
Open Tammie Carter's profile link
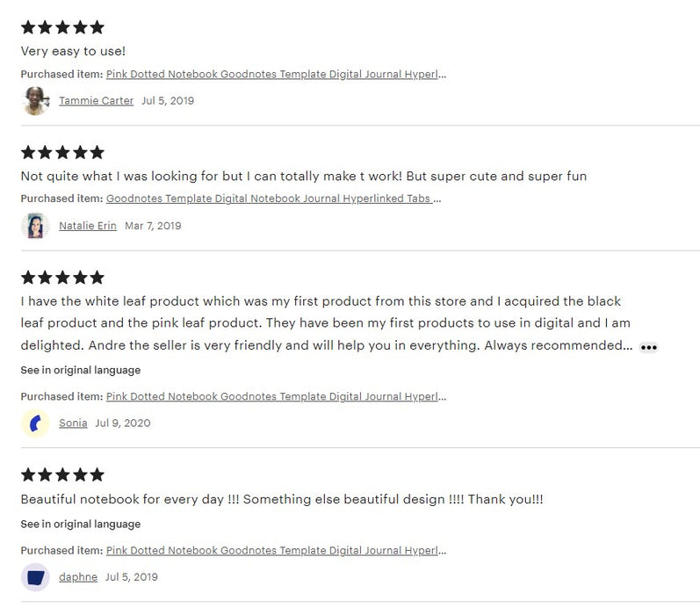coord(96,101)
